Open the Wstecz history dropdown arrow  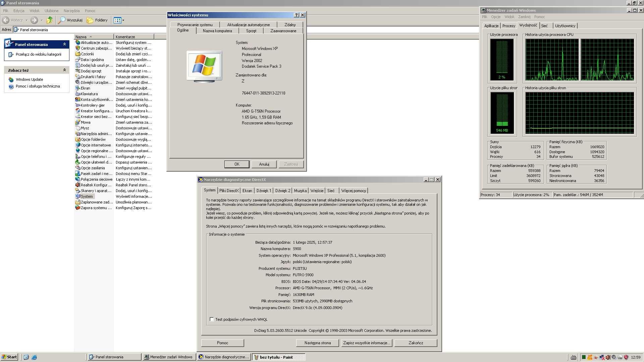[x=26, y=20]
